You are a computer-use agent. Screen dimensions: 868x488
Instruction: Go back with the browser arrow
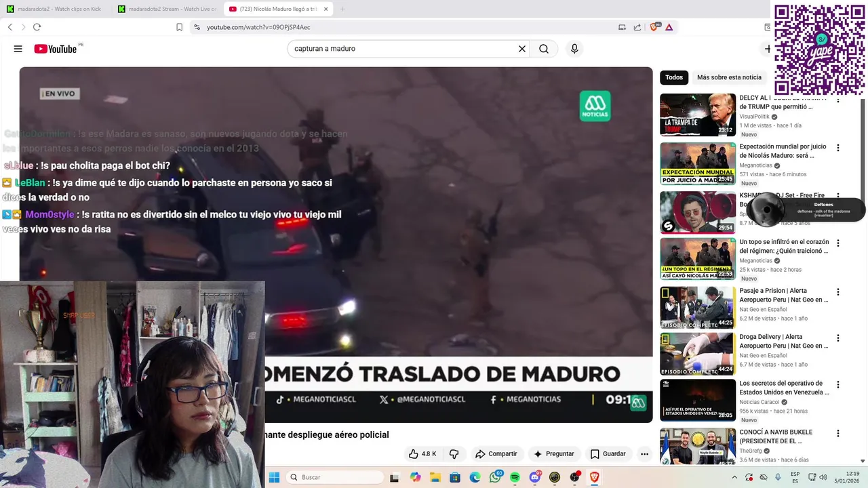point(10,27)
